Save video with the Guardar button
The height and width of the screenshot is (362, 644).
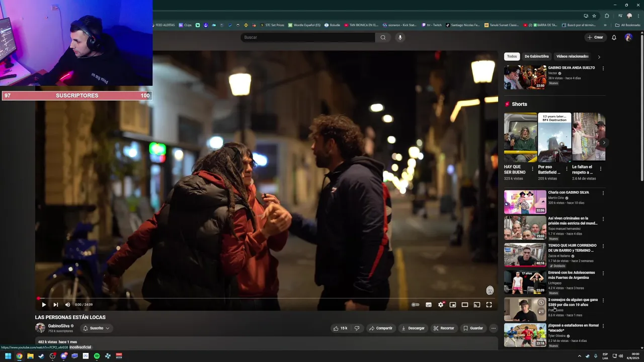click(473, 328)
